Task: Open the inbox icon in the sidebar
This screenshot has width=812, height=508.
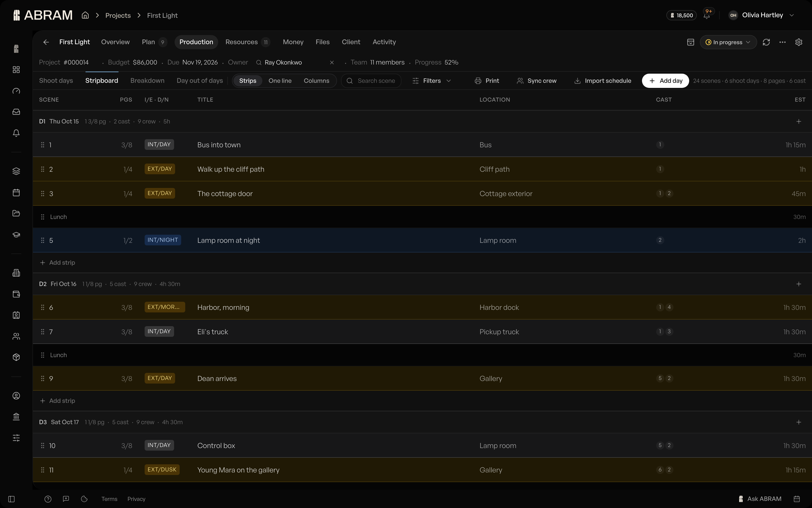Action: [x=16, y=112]
